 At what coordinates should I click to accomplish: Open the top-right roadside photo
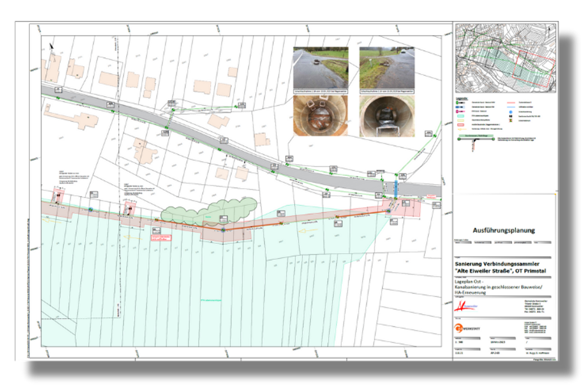pos(387,68)
